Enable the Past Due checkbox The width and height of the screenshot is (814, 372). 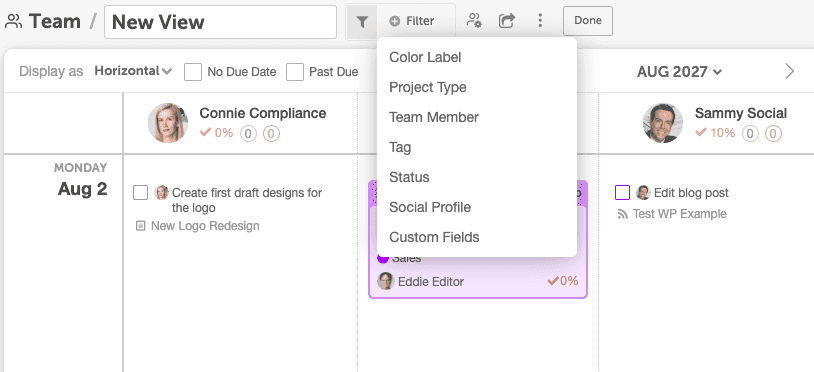pos(295,72)
